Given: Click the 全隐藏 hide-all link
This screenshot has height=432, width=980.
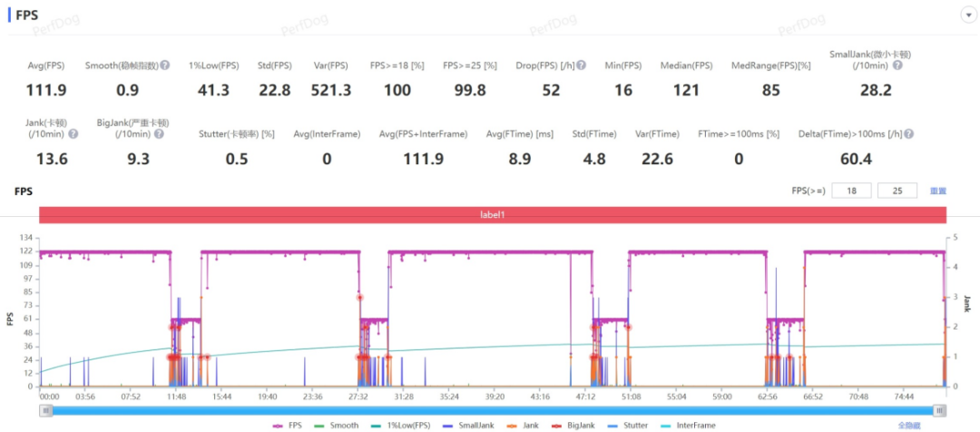Looking at the screenshot, I should tap(908, 425).
